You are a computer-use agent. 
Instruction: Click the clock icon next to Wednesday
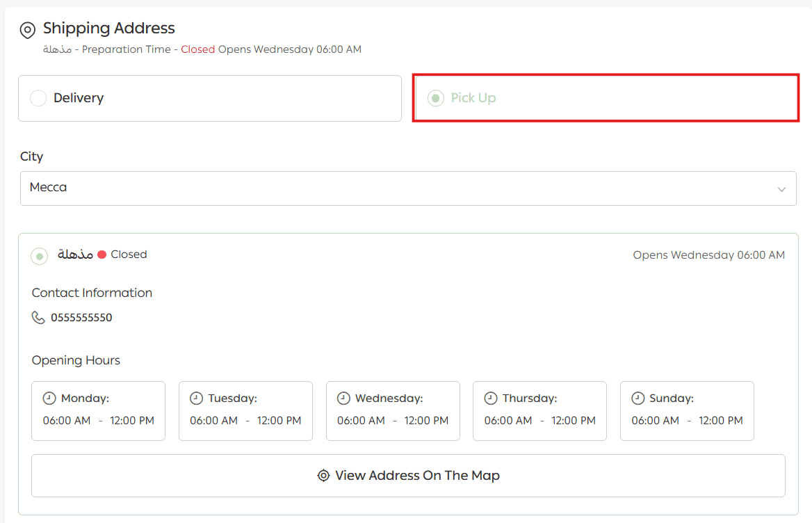(343, 399)
